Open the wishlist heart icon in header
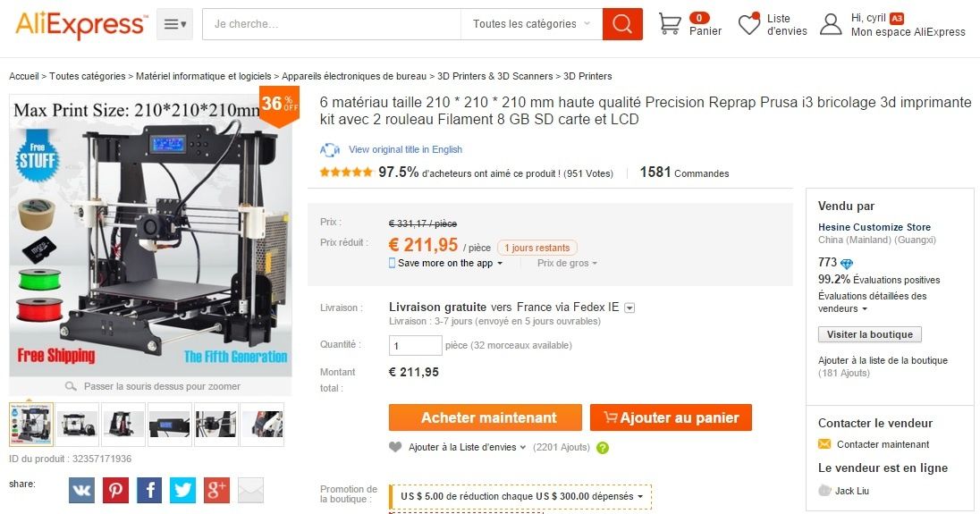This screenshot has height=514, width=980. point(748,24)
